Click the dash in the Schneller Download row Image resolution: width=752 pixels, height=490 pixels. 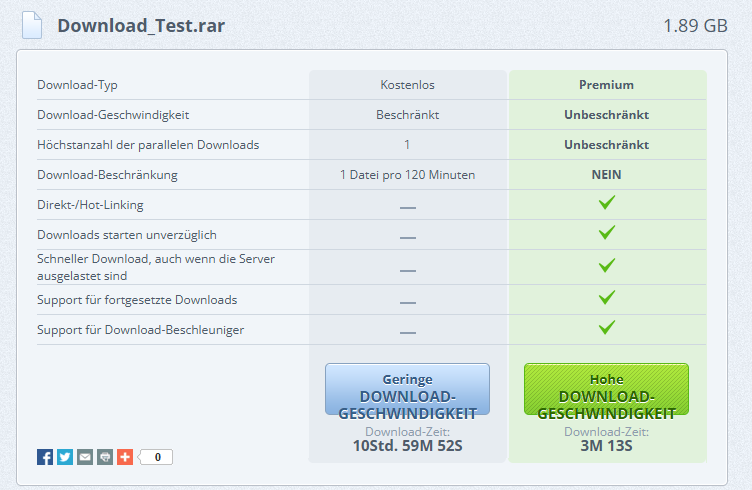tap(408, 270)
